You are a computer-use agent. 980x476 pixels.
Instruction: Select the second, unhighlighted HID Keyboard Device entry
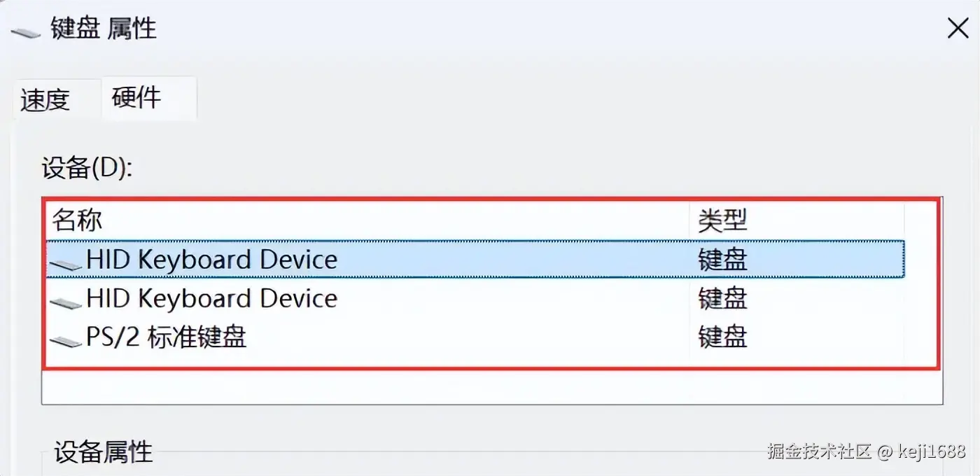click(x=211, y=299)
